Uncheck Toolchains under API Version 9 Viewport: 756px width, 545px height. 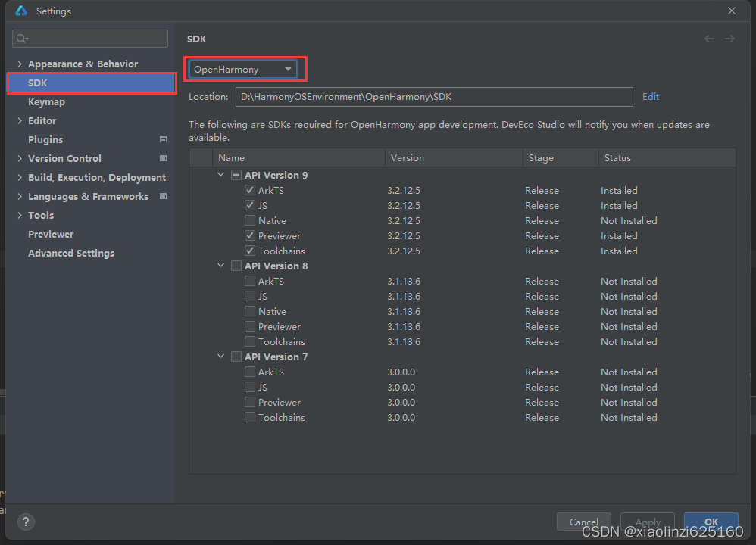[250, 251]
